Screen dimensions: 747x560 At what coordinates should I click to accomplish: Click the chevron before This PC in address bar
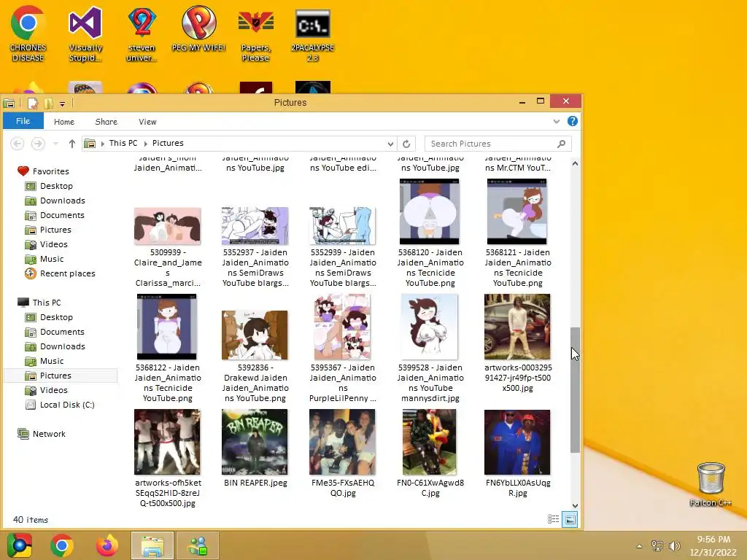pos(102,144)
